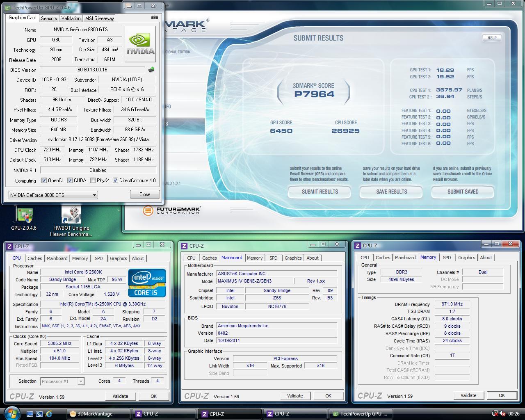The image size is (525, 420).
Task: Click SUBMIT SAVED button
Action: (463, 192)
